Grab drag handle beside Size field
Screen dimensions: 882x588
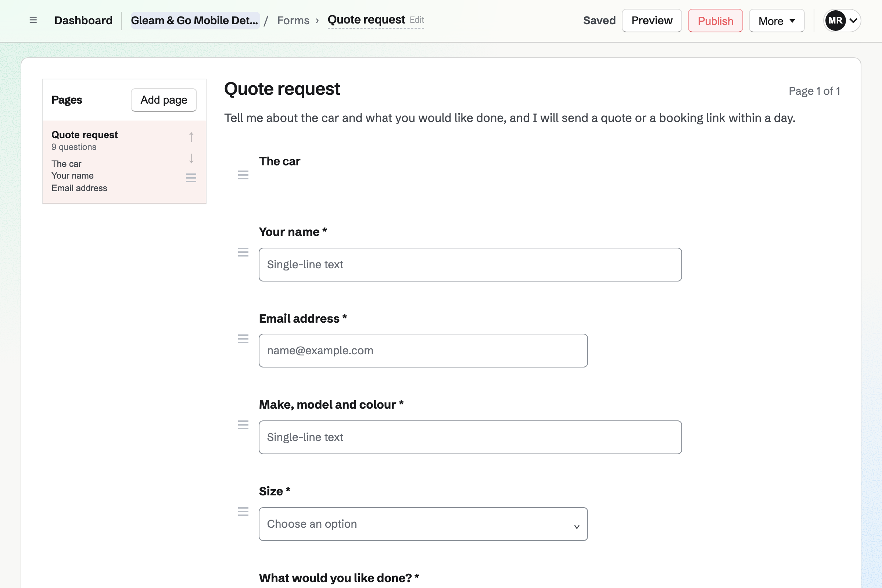click(243, 512)
